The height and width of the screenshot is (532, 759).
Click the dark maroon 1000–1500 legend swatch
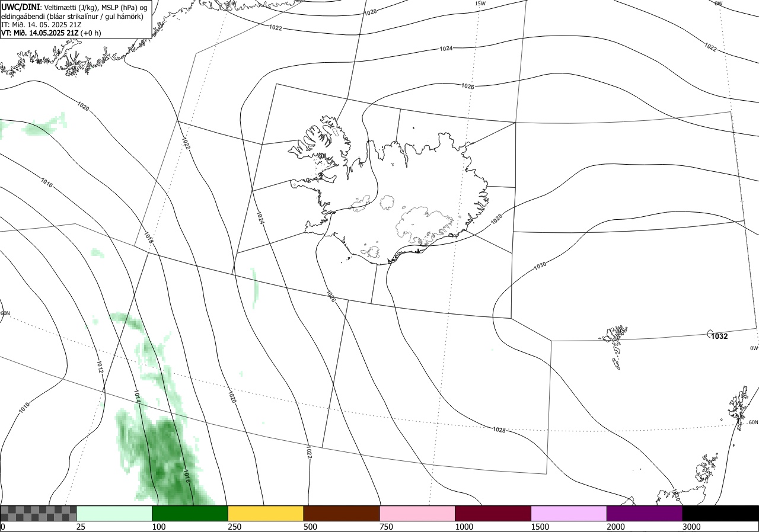(x=493, y=513)
